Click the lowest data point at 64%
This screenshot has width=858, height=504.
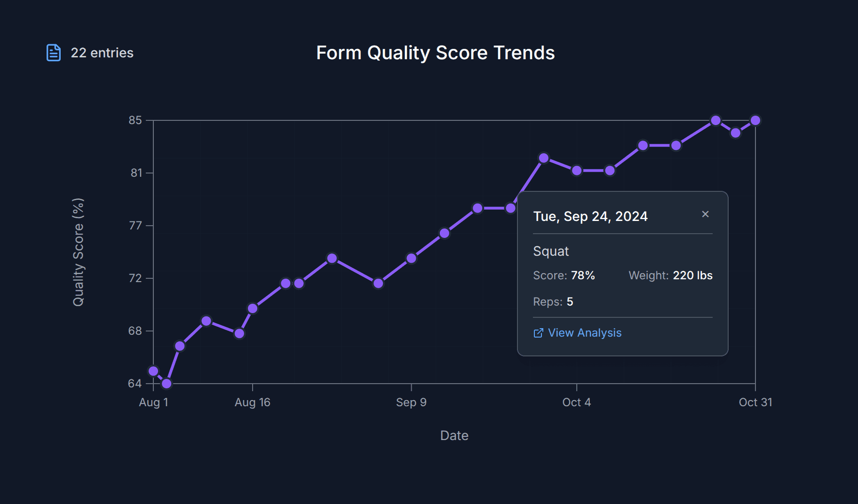tap(167, 384)
